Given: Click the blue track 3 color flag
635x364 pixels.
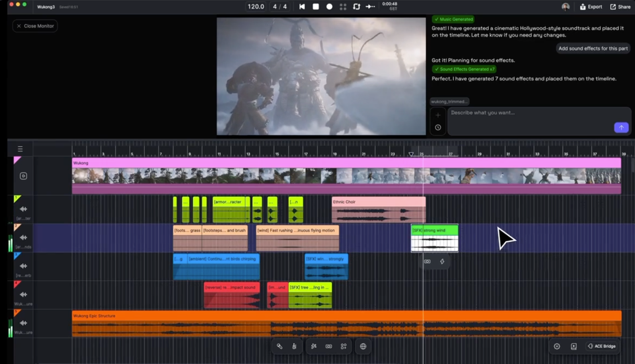Looking at the screenshot, I should (17, 256).
